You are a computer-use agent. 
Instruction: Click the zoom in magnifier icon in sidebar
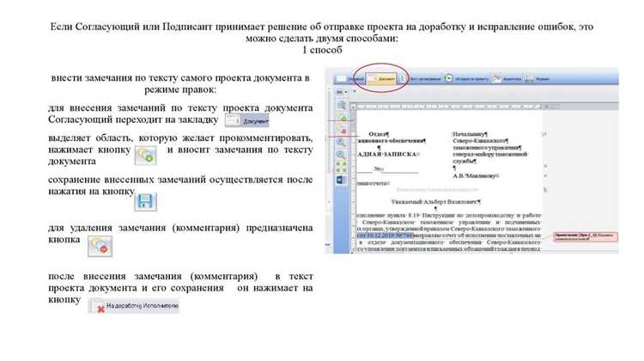tap(341, 143)
